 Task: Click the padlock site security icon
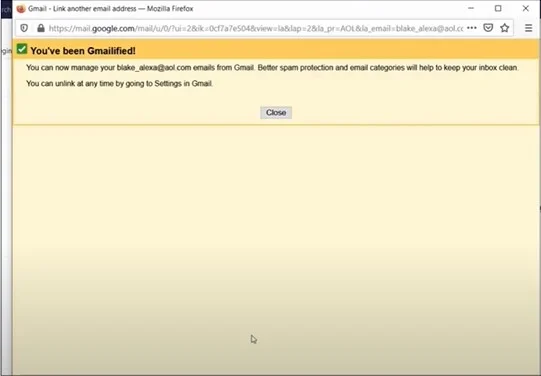pyautogui.click(x=41, y=28)
